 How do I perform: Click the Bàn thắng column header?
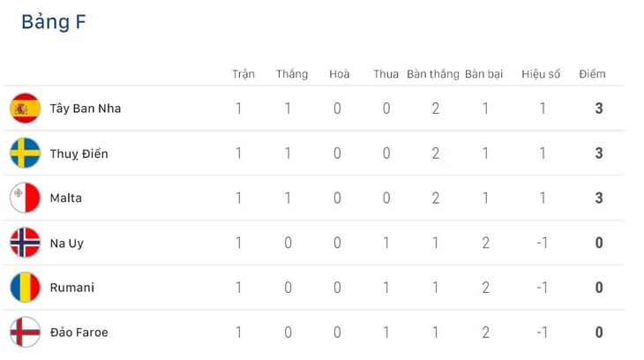(x=433, y=74)
